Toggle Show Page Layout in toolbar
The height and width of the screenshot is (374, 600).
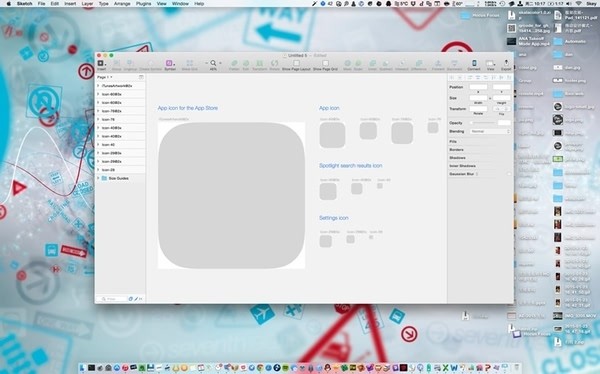pyautogui.click(x=296, y=64)
